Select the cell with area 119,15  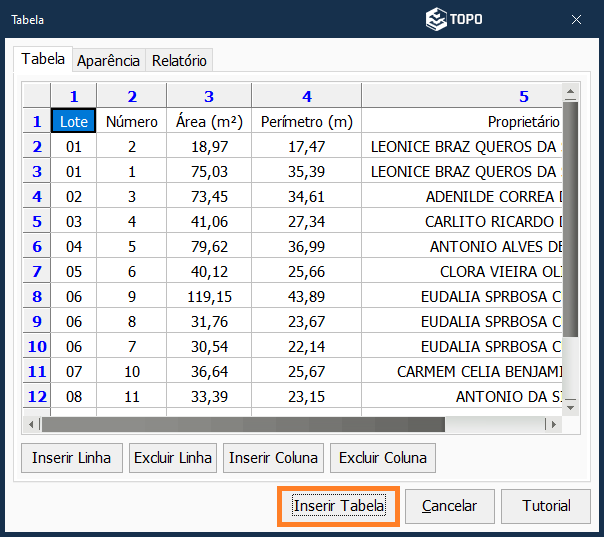click(x=209, y=296)
